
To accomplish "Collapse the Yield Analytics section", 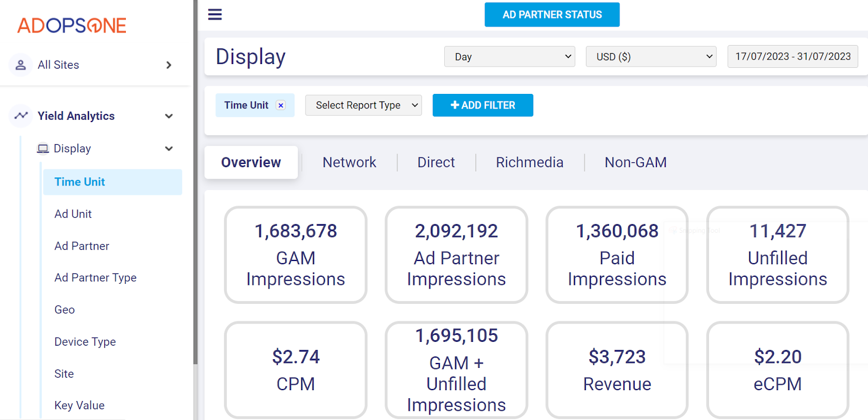I will [169, 116].
